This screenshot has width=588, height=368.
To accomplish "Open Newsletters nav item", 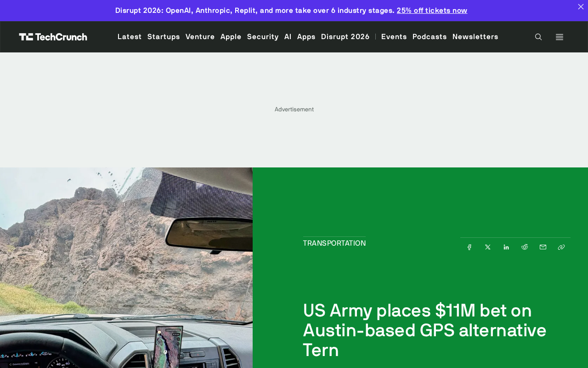I will tap(475, 36).
